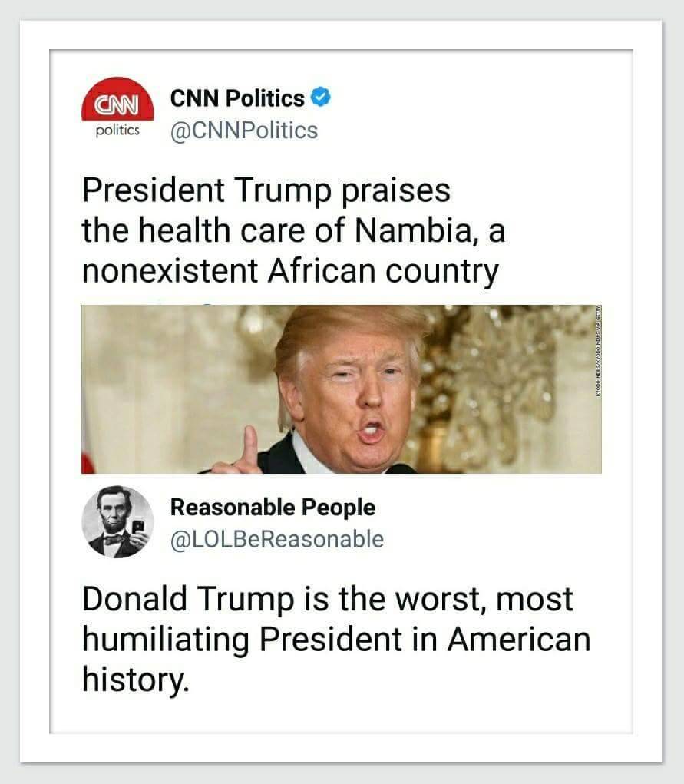Click the @LOLBeReasonable handle

pos(276,540)
